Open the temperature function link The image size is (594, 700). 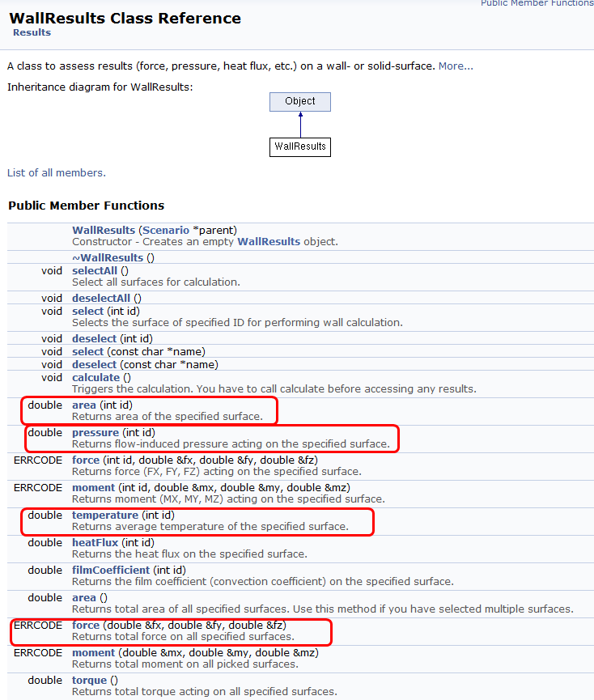[x=105, y=515]
